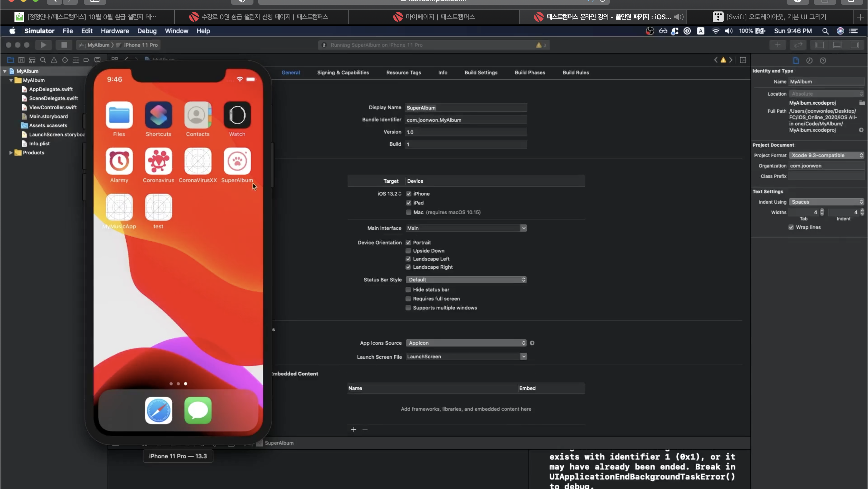This screenshot has height=489, width=868.
Task: Expand the Products folder in navigator
Action: coord(11,153)
